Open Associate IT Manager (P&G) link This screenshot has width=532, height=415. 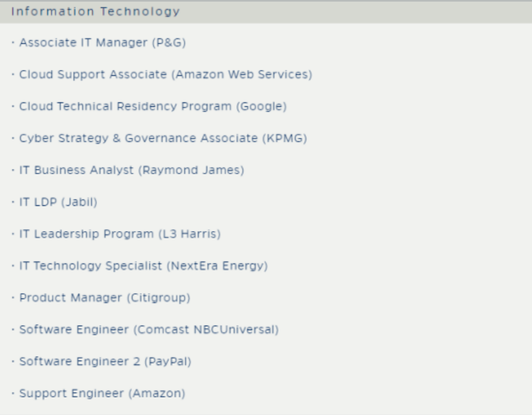point(104,43)
